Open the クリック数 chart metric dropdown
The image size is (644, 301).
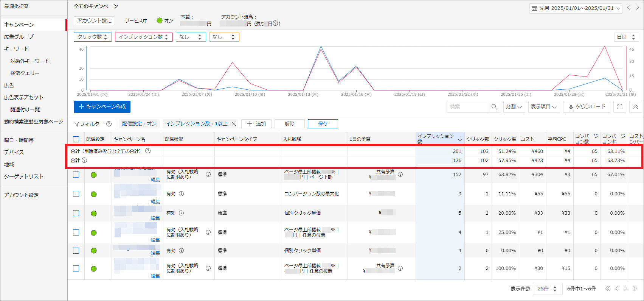pos(93,37)
